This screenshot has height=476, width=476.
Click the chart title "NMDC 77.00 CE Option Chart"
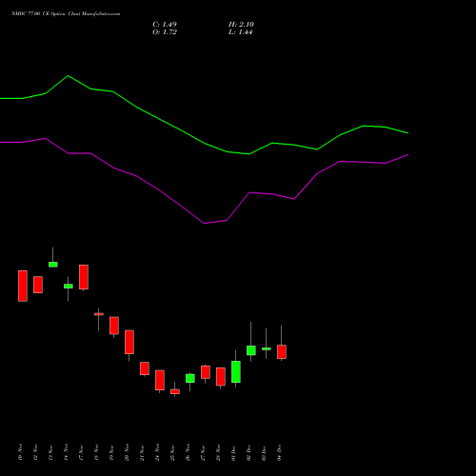pyautogui.click(x=46, y=14)
